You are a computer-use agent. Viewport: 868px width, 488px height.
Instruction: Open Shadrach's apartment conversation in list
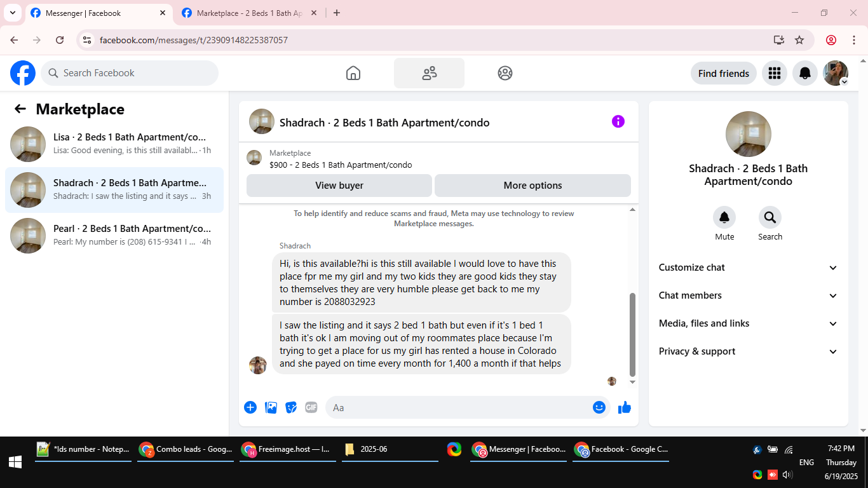[114, 189]
